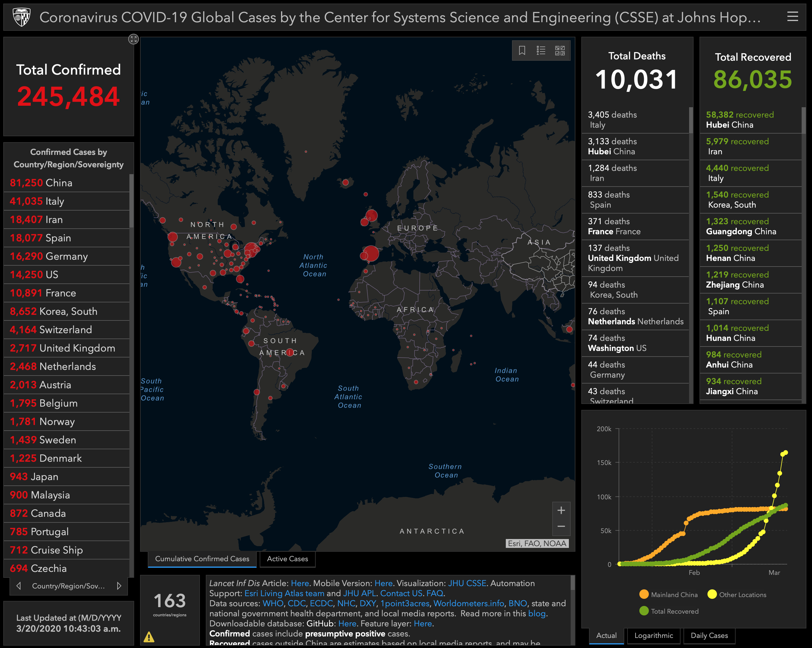Select 16,290 Germany in confirmed list
This screenshot has width=812, height=648.
tap(67, 256)
